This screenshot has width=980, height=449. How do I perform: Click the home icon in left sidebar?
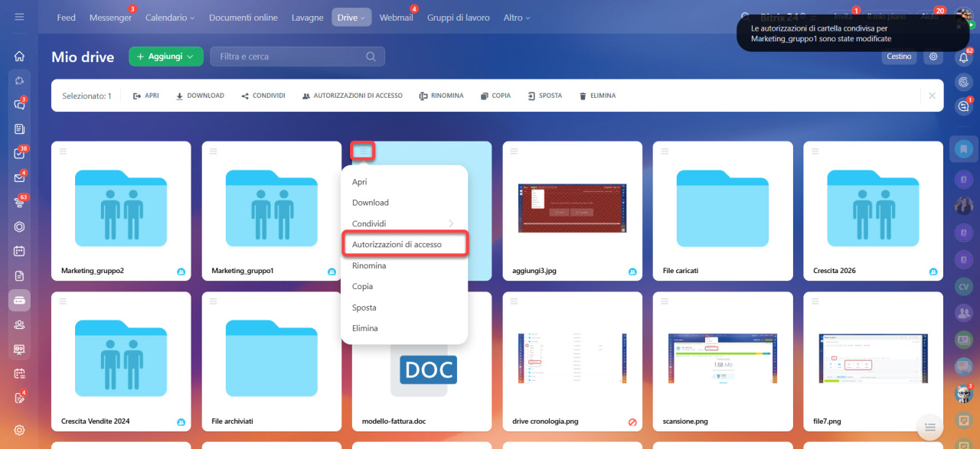19,56
